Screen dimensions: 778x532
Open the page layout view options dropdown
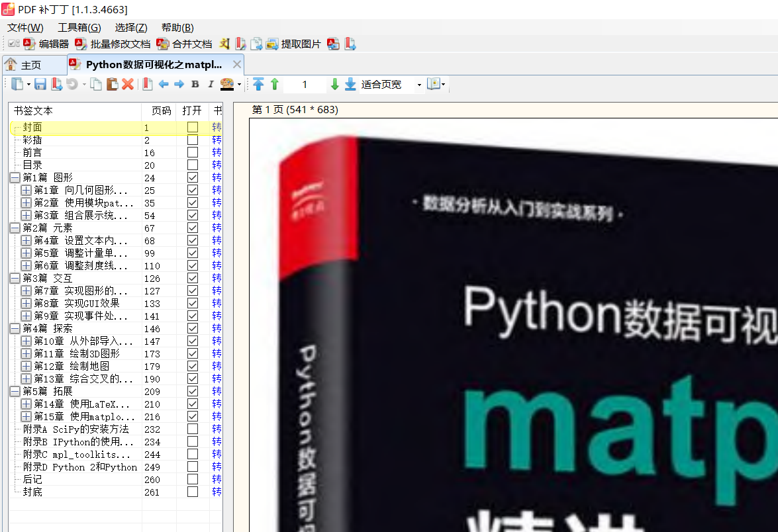[x=443, y=85]
